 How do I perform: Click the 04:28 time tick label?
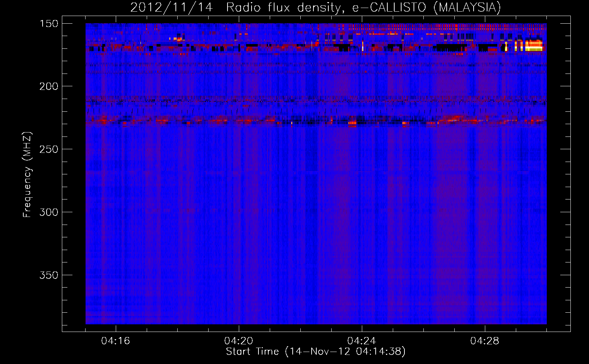pyautogui.click(x=485, y=341)
